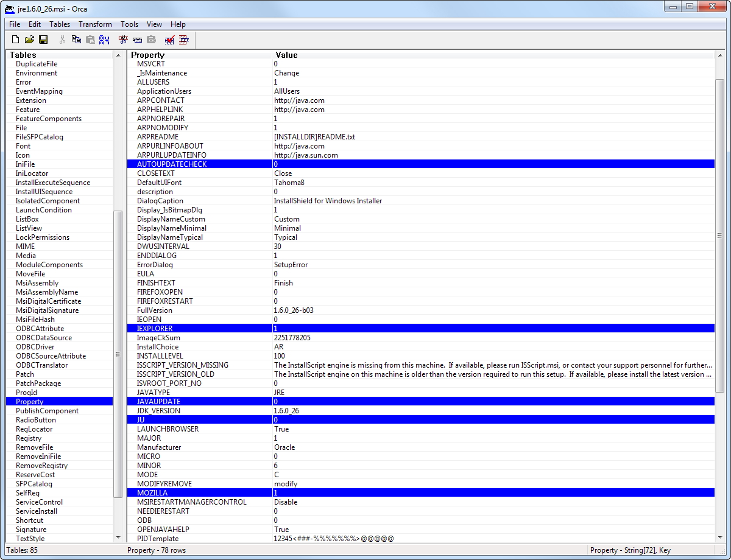Select the JAVAUPDATE property row
Screen dimensions: 731x560
421,402
